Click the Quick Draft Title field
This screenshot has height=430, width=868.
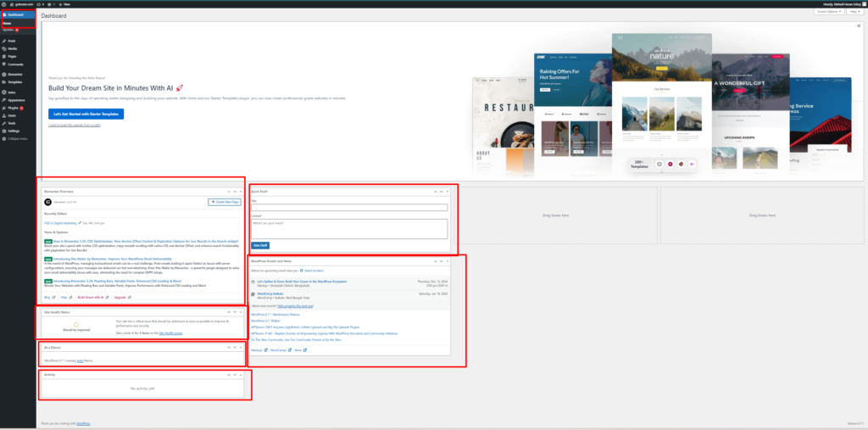pos(349,208)
